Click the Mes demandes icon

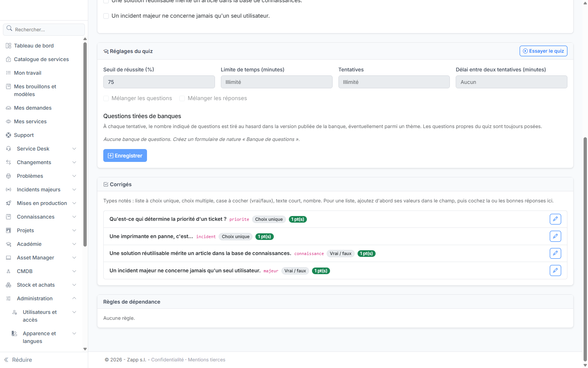coord(8,108)
